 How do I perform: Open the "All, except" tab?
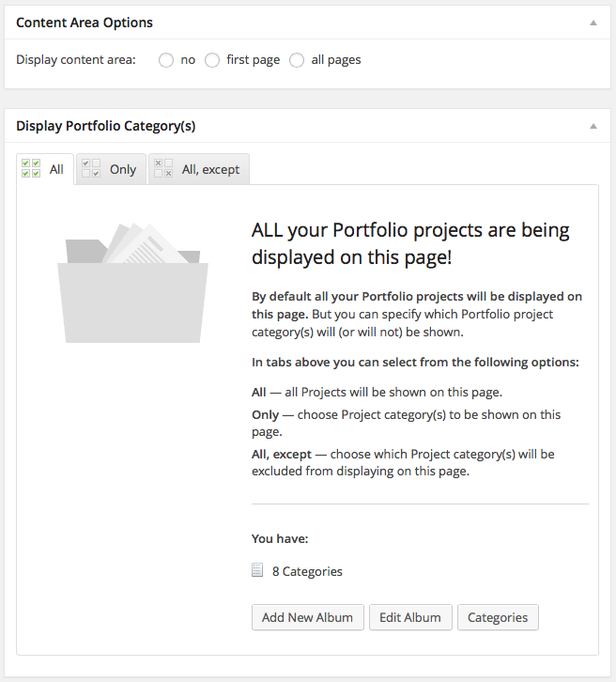coord(210,170)
